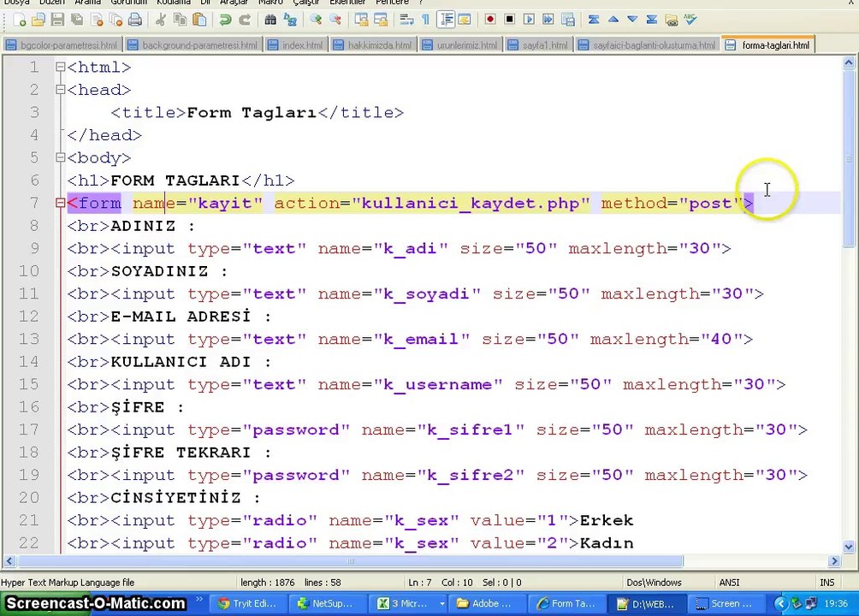This screenshot has width=859, height=616.
Task: Click vertical scrollbar up arrow
Action: [x=849, y=62]
